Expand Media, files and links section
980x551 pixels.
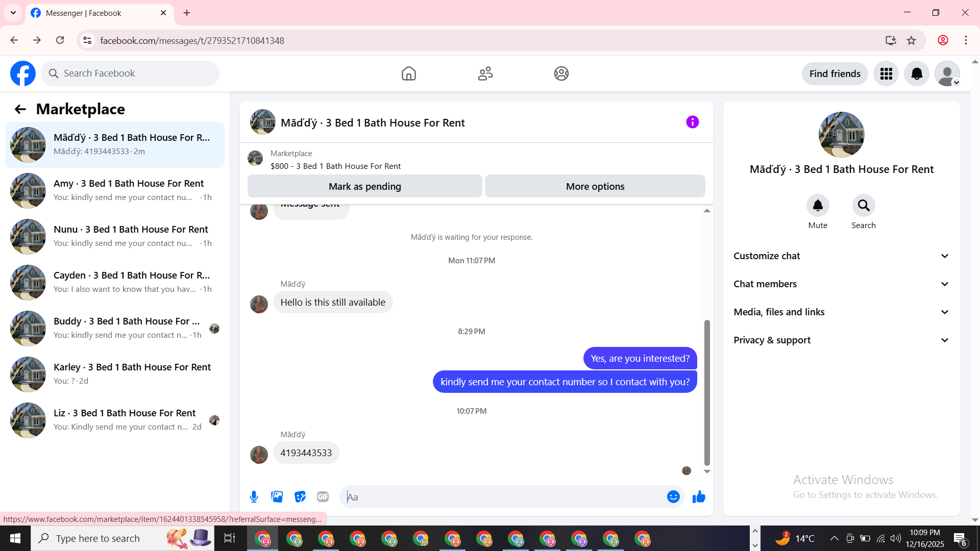tap(842, 312)
